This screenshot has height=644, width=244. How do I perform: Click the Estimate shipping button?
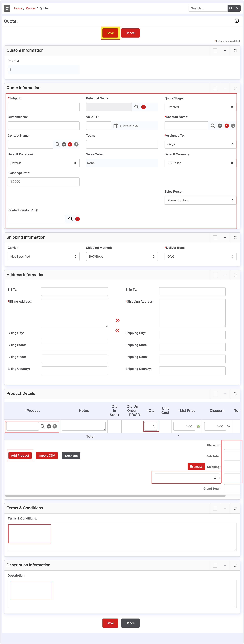196,466
